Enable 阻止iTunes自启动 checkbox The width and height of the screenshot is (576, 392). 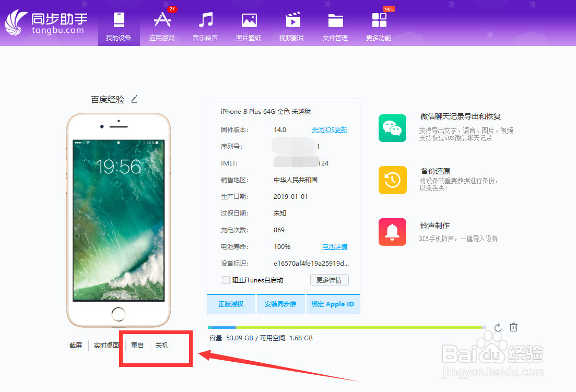[226, 280]
